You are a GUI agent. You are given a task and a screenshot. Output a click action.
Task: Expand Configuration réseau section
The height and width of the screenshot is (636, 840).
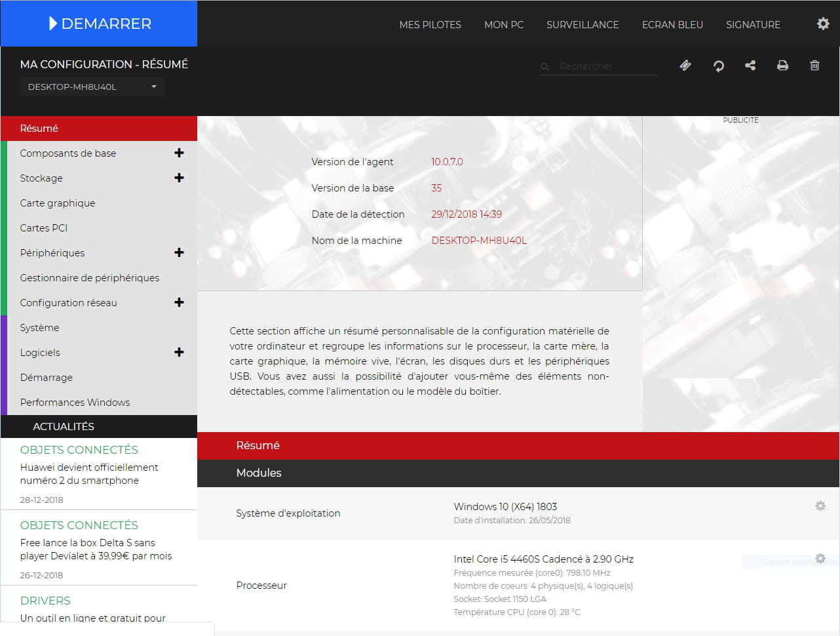point(179,302)
